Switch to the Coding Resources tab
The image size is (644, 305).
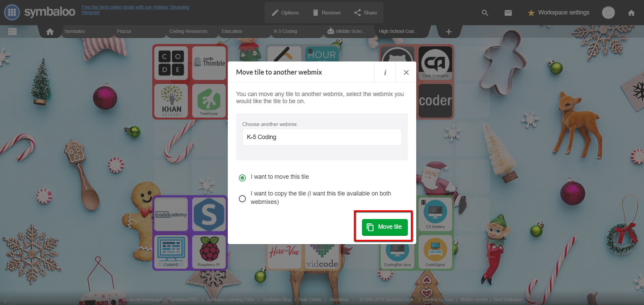(x=188, y=31)
